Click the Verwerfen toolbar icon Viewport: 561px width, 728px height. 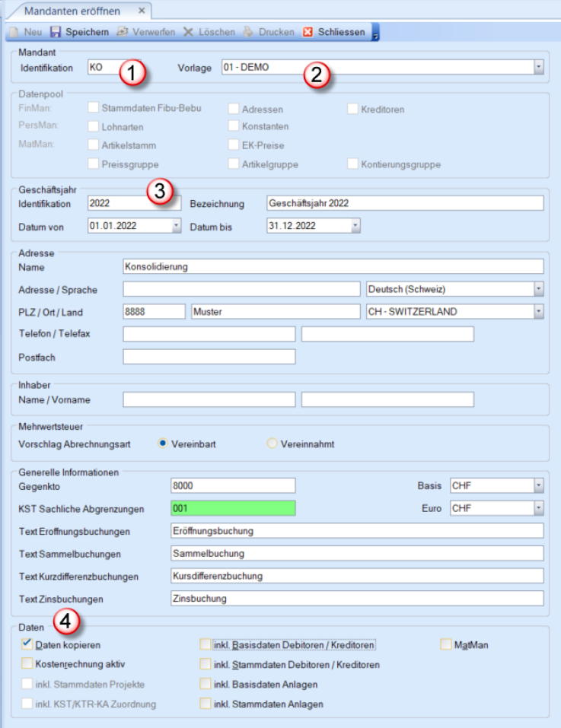[x=122, y=32]
